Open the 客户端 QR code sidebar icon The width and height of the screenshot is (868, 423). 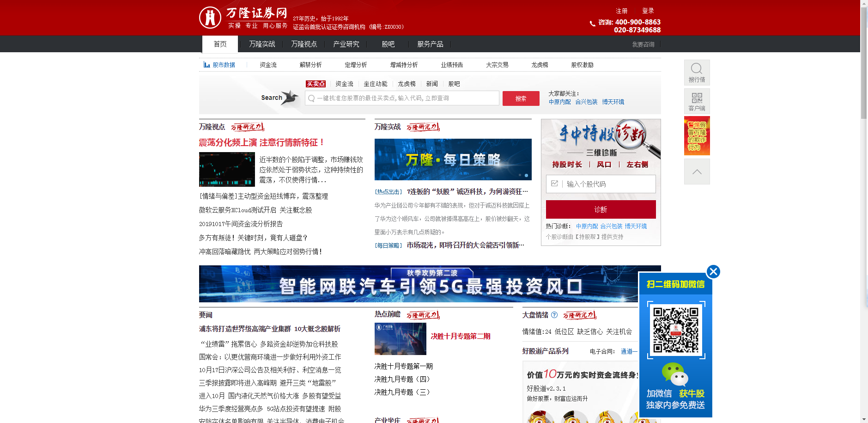pos(697,101)
